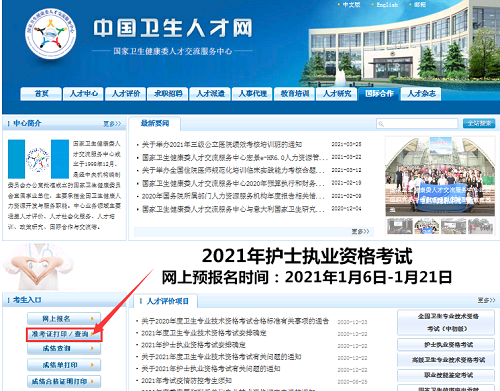
Task: Click the 准考证打印/查询 button
Action: point(64,334)
